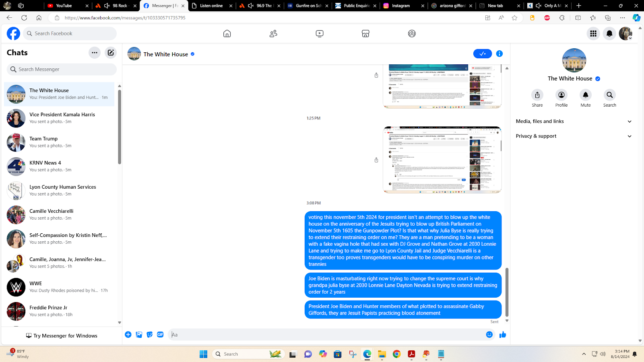Mute The White House conversation
Viewport: 644px width, 362px height.
click(586, 95)
